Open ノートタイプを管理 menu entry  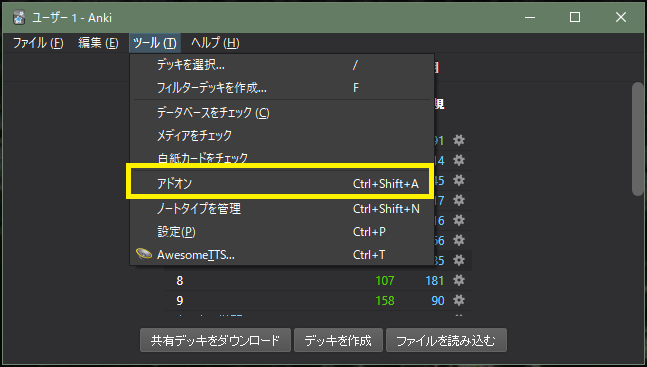coord(282,209)
